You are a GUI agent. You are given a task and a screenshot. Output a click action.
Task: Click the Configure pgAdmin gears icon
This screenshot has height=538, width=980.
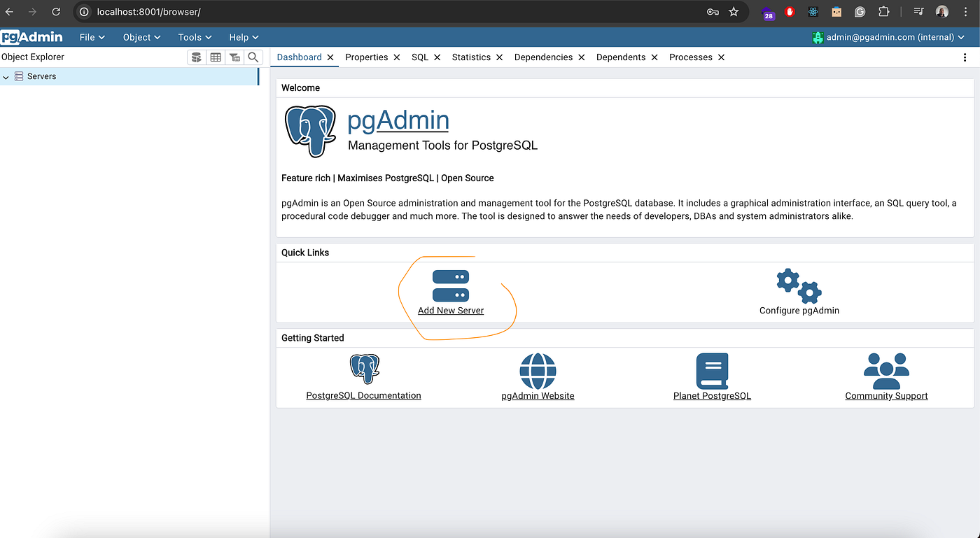coord(799,285)
